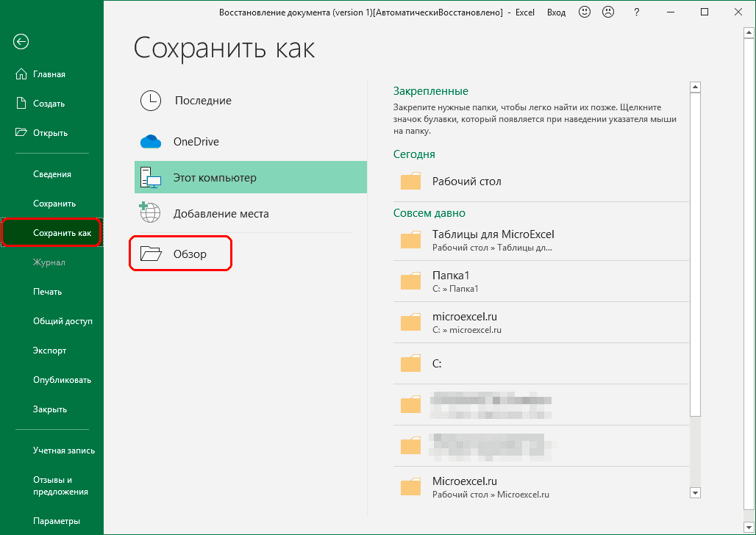The image size is (756, 535).
Task: Open OneDrive cloud storage icon
Action: click(151, 140)
